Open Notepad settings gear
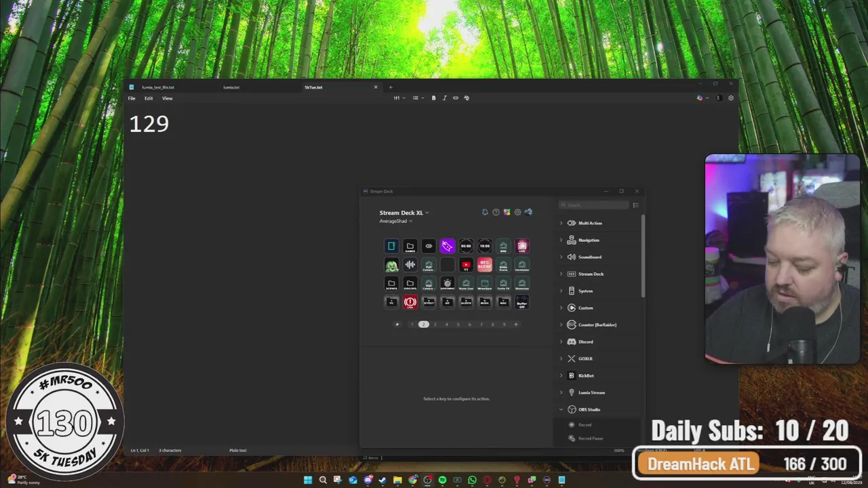This screenshot has height=488, width=868. 731,98
